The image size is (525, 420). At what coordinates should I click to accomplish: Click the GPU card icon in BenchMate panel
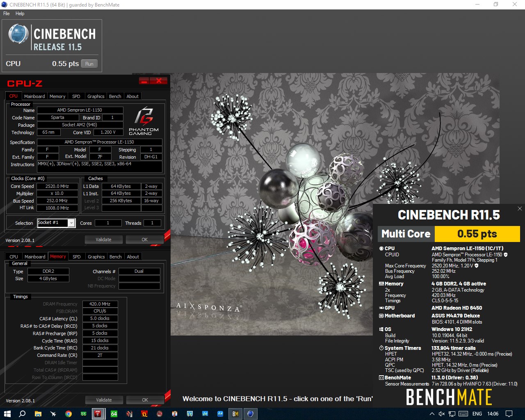[381, 308]
